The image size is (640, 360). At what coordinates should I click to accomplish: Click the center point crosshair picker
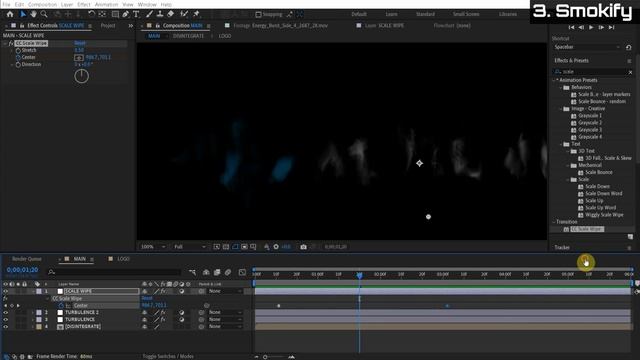pos(79,58)
